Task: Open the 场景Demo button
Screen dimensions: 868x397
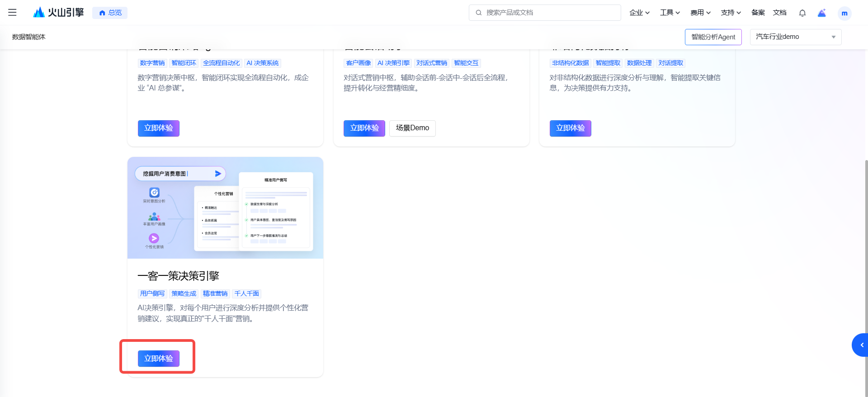Action: (x=412, y=128)
